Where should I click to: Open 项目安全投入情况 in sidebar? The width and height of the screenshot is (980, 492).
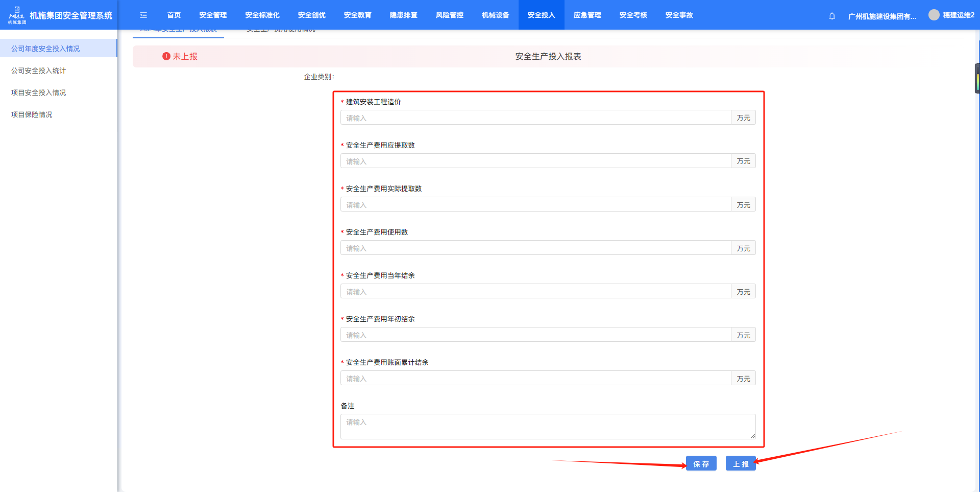39,92
